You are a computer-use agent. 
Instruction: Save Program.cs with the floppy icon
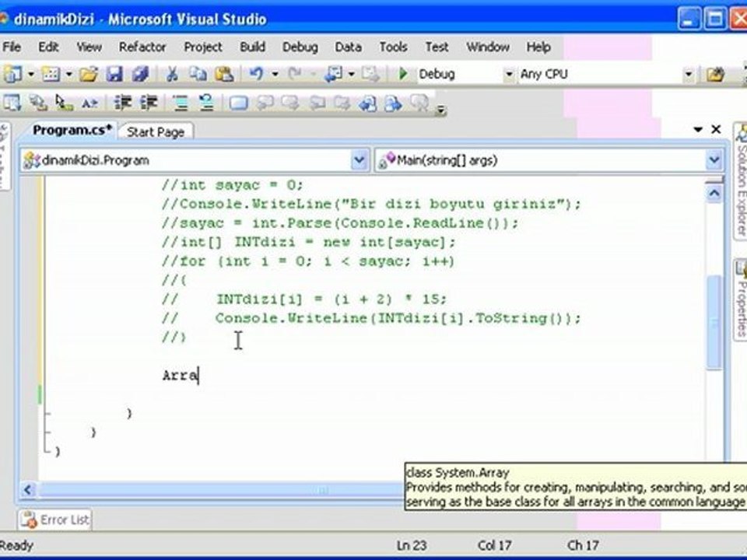pos(114,74)
